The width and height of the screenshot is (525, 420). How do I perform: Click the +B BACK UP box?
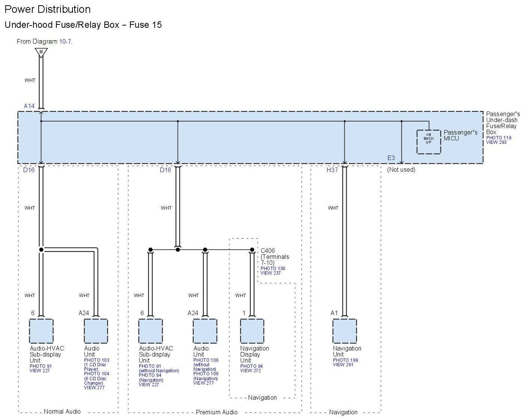[428, 142]
